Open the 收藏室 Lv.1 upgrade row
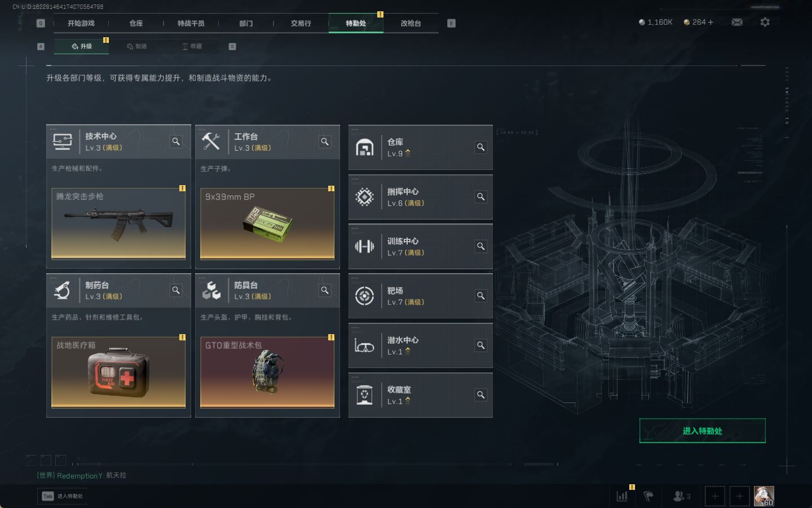Viewport: 812px width, 508px height. pyautogui.click(x=421, y=395)
